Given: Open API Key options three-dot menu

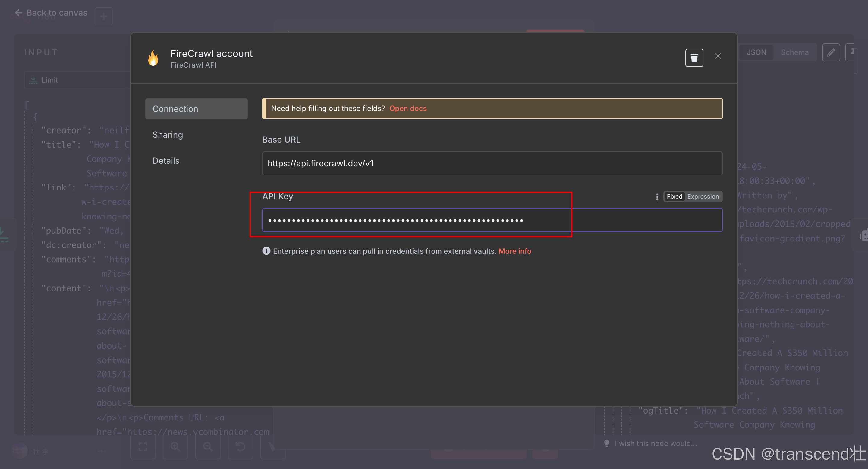Looking at the screenshot, I should [657, 197].
